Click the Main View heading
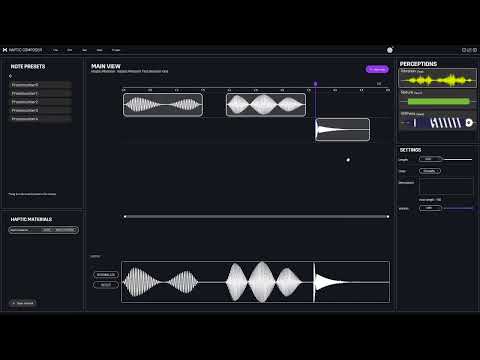 coord(106,66)
